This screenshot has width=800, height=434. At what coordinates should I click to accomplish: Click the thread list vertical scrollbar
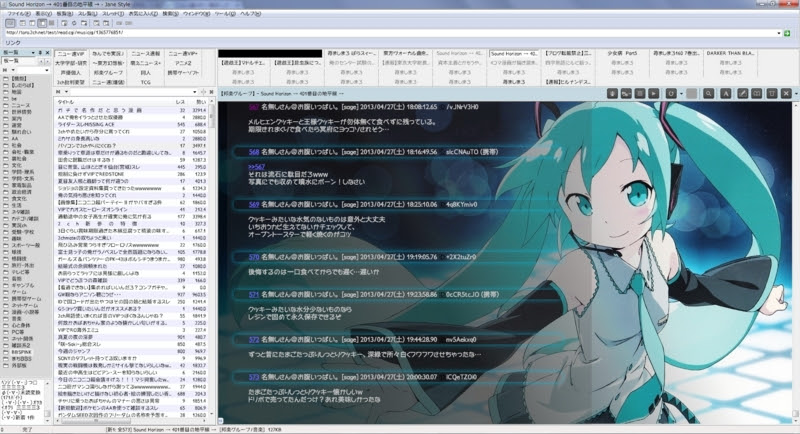click(212, 259)
